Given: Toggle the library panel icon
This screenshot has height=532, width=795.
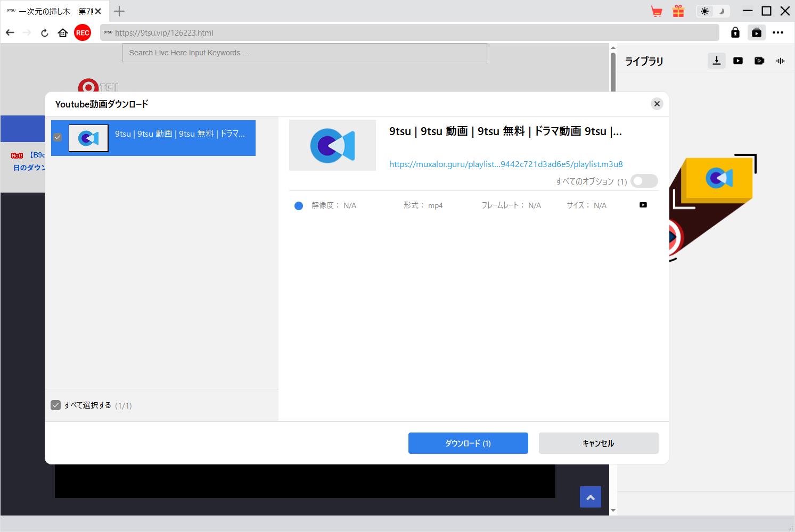Looking at the screenshot, I should [x=756, y=32].
